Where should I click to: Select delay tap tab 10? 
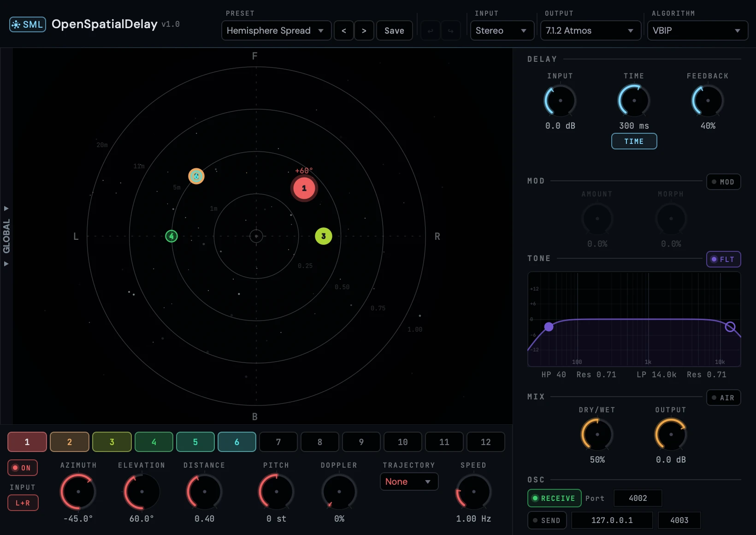403,442
